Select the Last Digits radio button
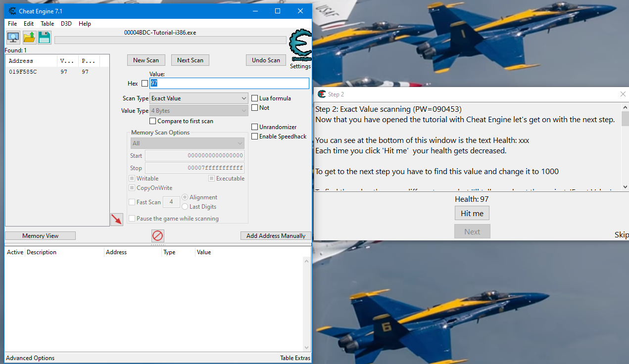 point(185,207)
